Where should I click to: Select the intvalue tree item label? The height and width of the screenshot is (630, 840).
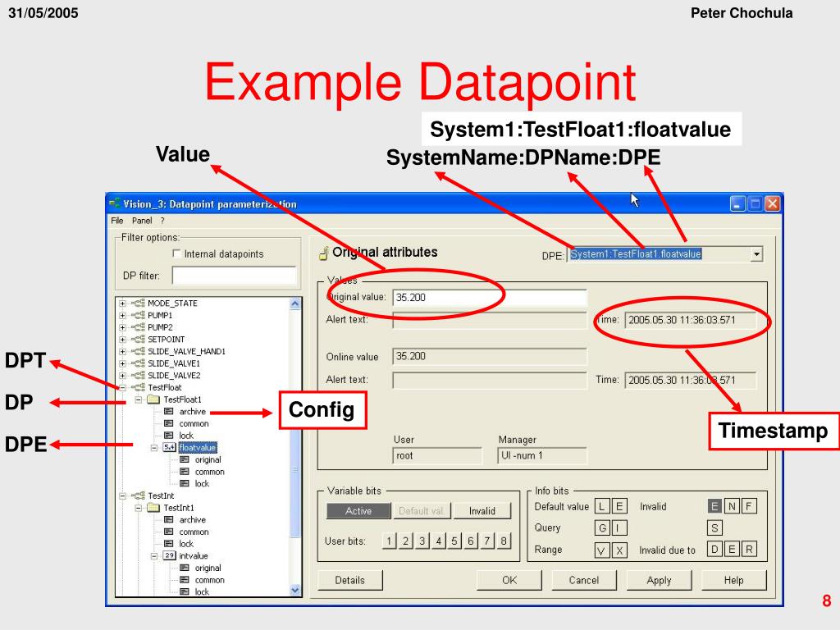tap(194, 556)
